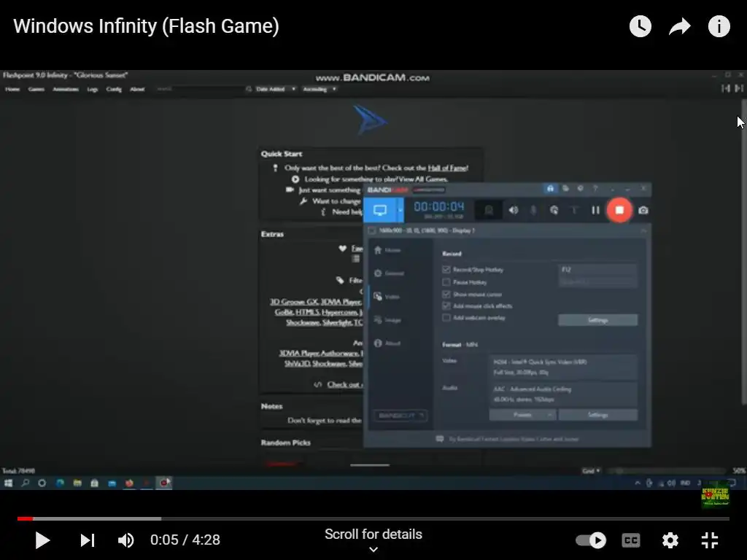Toggle Add mouse click effects checkbox
747x560 pixels.
pos(446,306)
